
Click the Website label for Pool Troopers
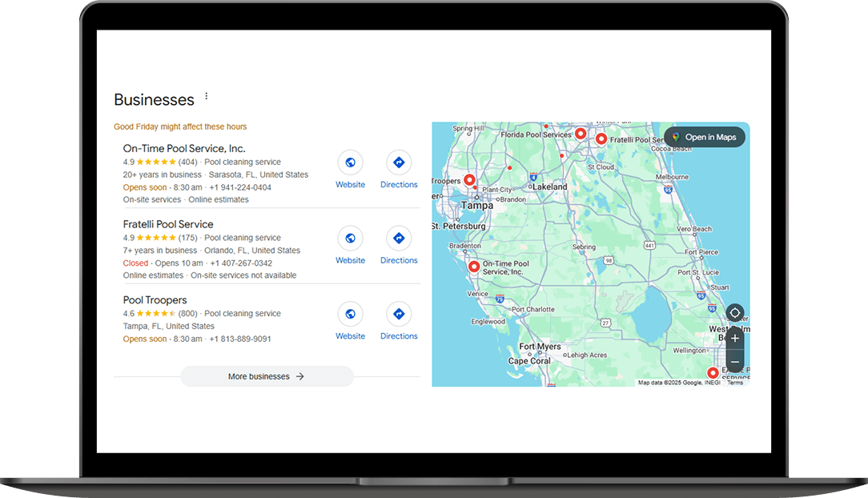(x=351, y=336)
